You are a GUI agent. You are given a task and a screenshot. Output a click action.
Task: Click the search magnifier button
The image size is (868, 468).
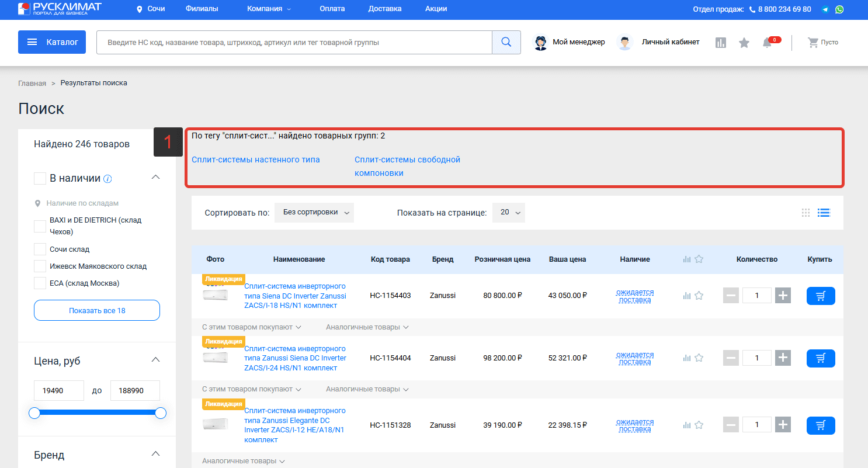point(506,42)
